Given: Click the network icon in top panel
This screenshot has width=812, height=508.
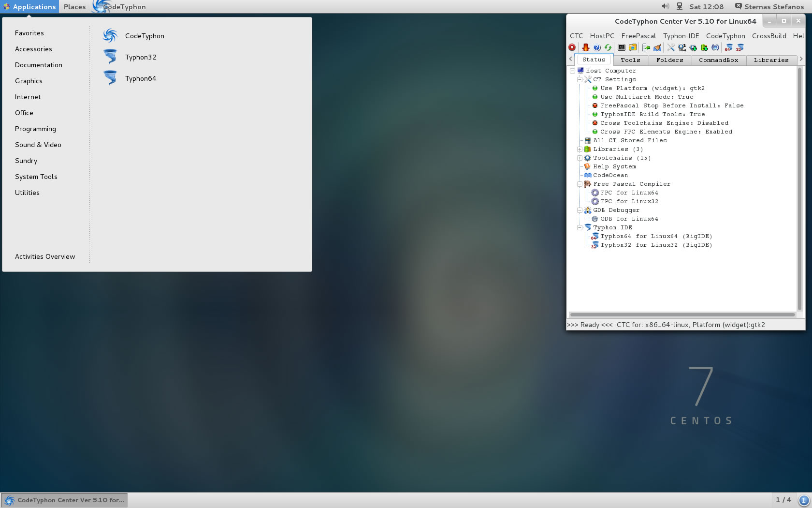Looking at the screenshot, I should click(x=680, y=6).
